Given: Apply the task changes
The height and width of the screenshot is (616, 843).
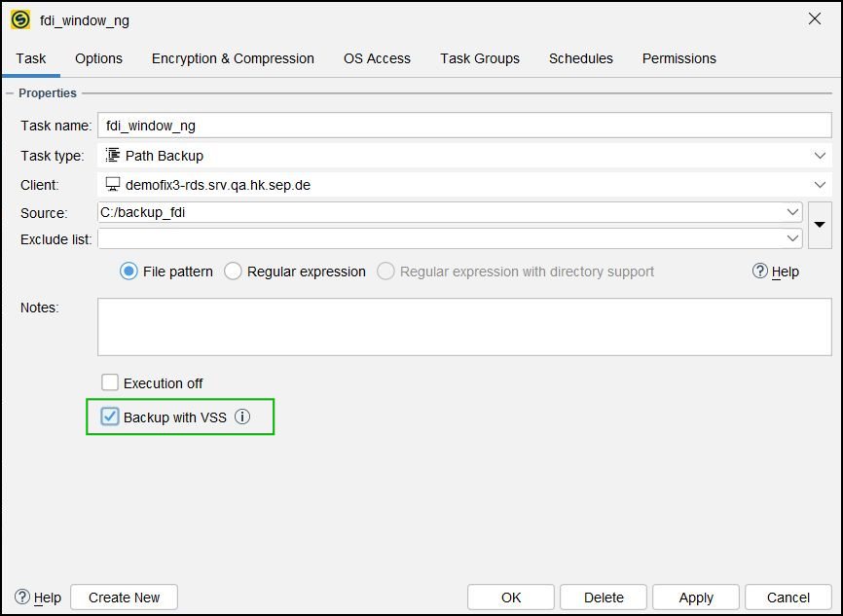Looking at the screenshot, I should coord(695,597).
